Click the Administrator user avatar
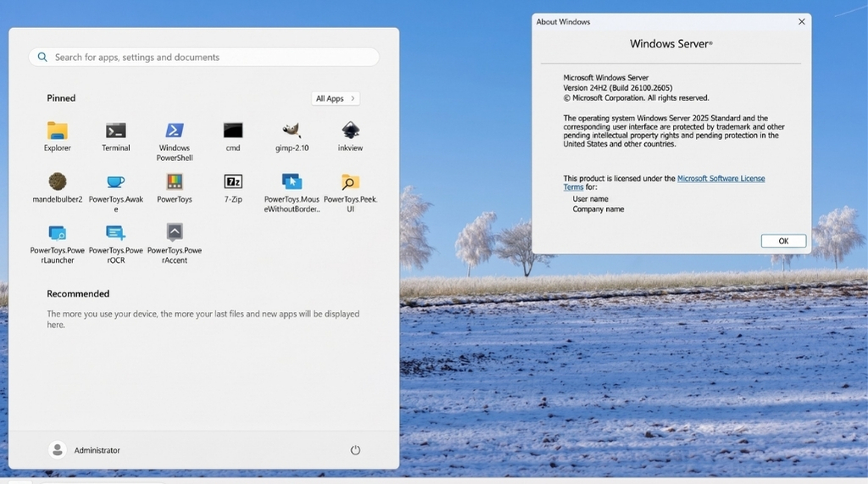This screenshot has width=868, height=484. (x=57, y=449)
